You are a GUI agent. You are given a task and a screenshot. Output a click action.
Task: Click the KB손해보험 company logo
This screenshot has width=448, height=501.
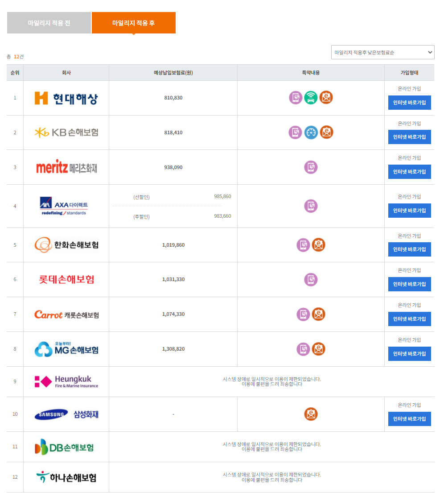coord(66,132)
